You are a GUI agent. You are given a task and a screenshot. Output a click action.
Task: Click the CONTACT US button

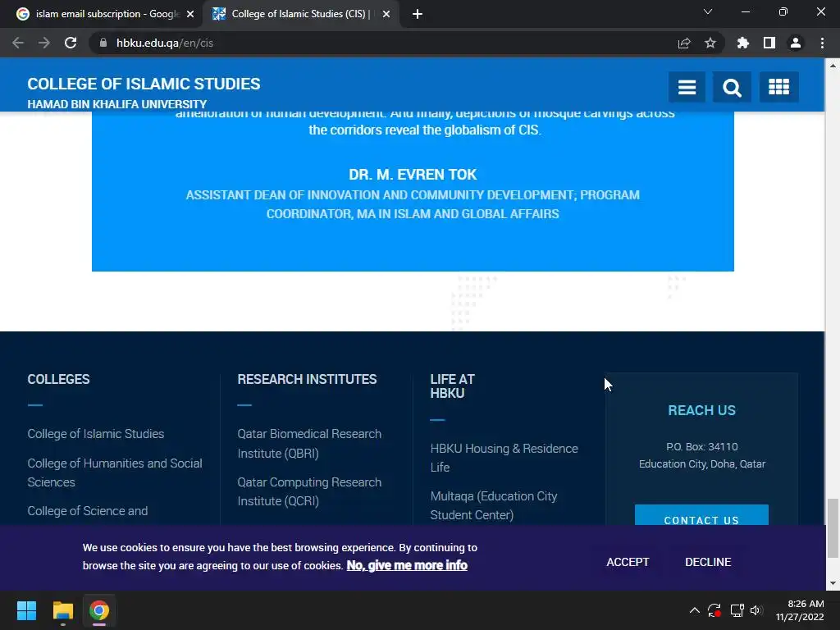coord(701,515)
